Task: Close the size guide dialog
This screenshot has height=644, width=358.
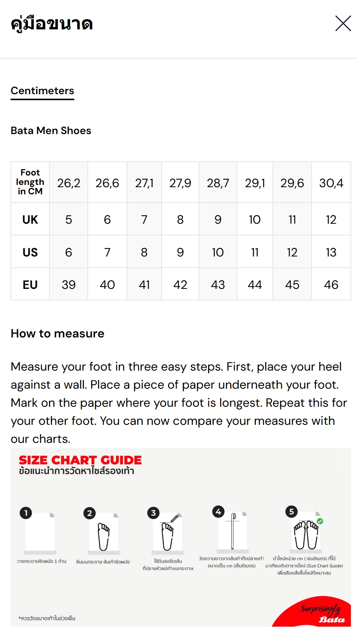Action: (343, 24)
